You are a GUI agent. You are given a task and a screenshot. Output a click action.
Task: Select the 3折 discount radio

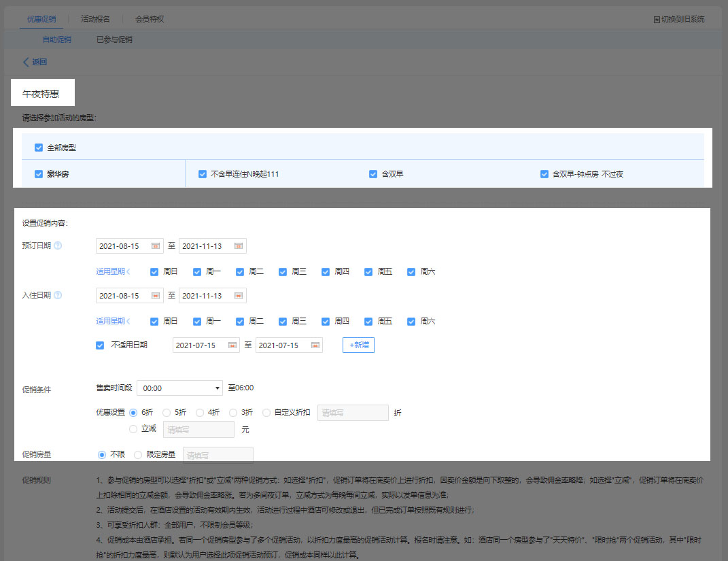[233, 412]
